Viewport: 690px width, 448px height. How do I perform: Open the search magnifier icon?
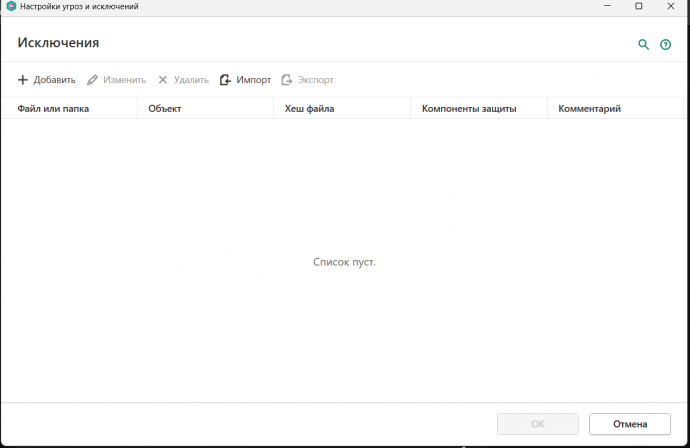point(644,45)
